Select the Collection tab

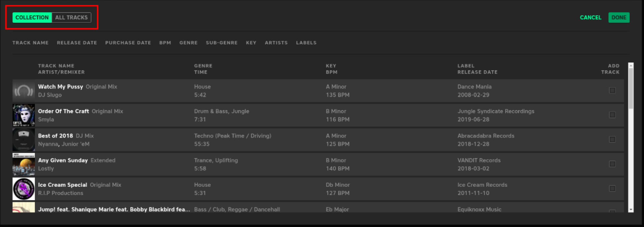coord(32,18)
